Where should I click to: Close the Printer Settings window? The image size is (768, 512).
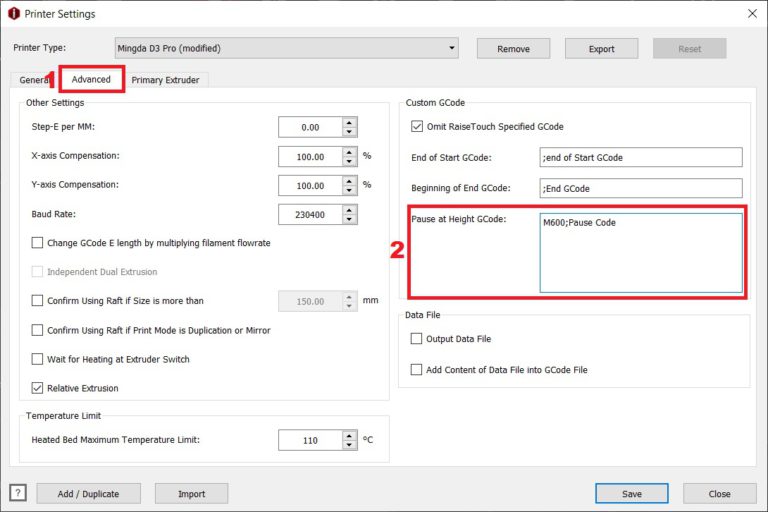click(x=751, y=14)
